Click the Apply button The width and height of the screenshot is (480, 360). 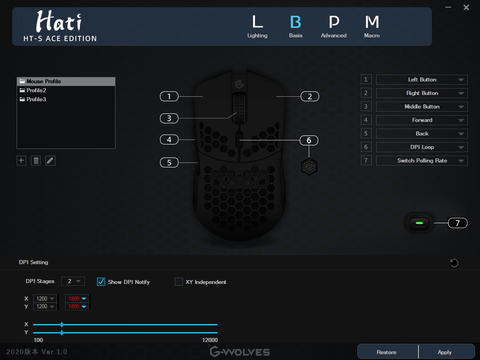[x=446, y=352]
